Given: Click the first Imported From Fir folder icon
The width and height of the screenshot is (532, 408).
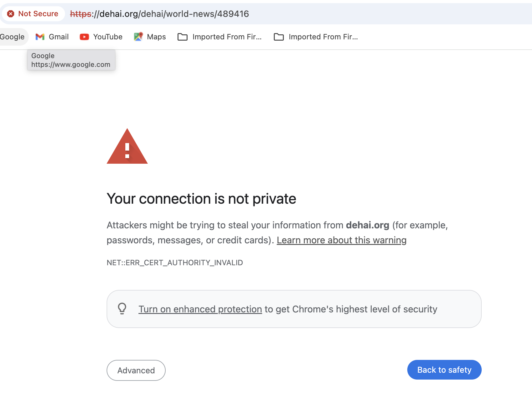Looking at the screenshot, I should pyautogui.click(x=183, y=37).
